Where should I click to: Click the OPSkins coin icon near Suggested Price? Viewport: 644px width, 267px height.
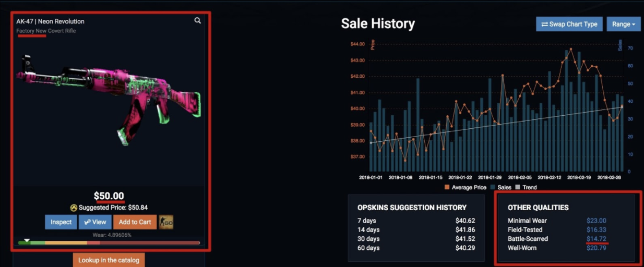74,208
